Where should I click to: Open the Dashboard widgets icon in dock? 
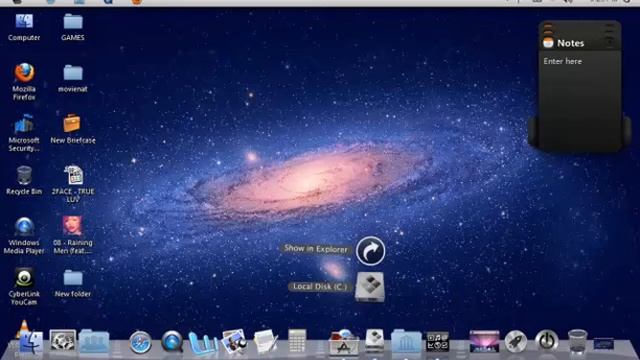point(438,341)
